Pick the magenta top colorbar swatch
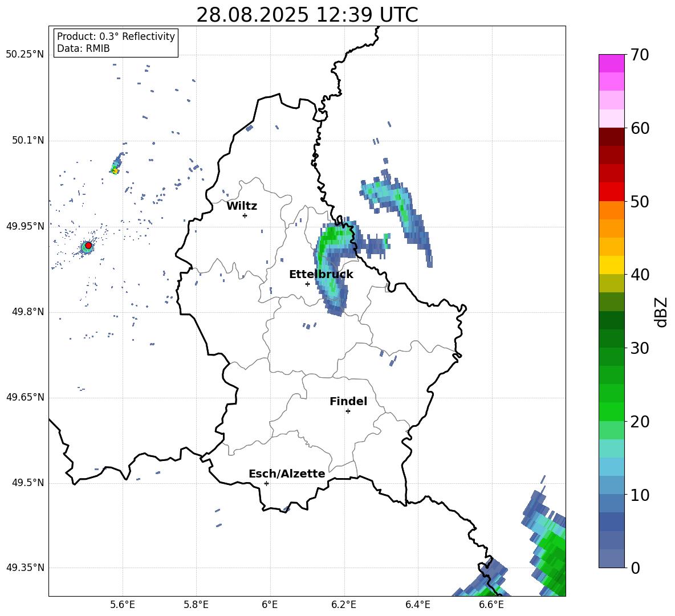The height and width of the screenshot is (616, 675). (x=611, y=63)
